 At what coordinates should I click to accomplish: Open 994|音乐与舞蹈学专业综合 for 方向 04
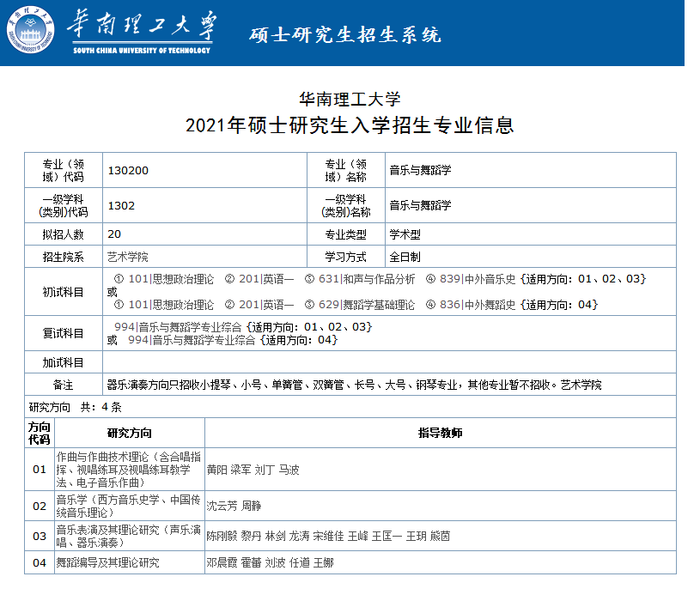[x=192, y=340]
